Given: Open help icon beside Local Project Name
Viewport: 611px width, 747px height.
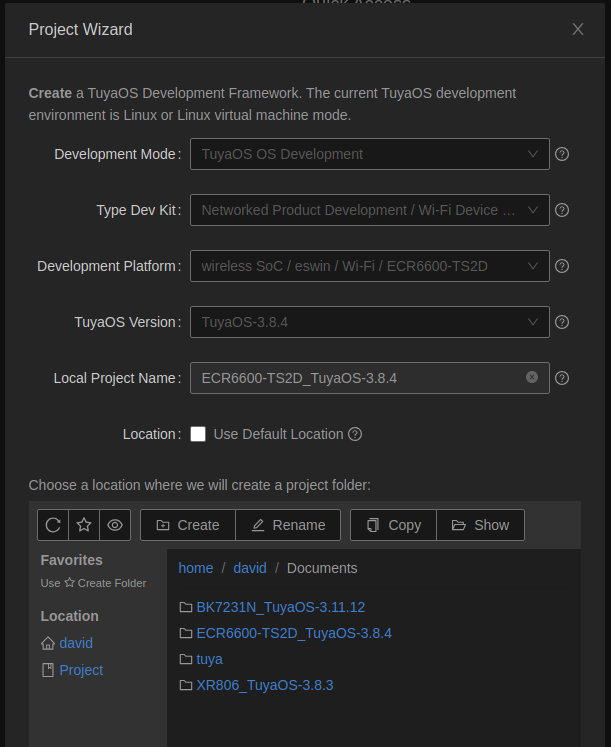Looking at the screenshot, I should pyautogui.click(x=562, y=378).
